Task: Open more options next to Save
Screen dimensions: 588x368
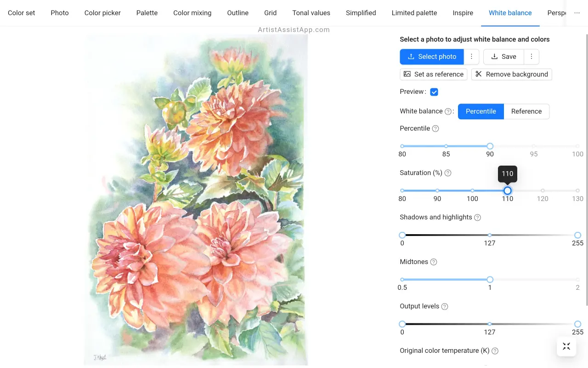Action: pyautogui.click(x=531, y=57)
